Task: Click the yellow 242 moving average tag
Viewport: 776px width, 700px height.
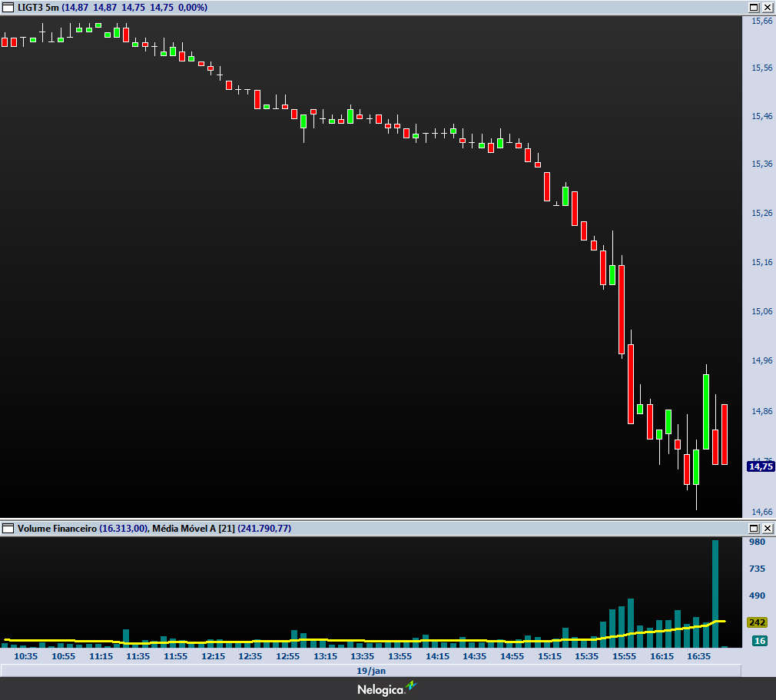Action: (758, 622)
